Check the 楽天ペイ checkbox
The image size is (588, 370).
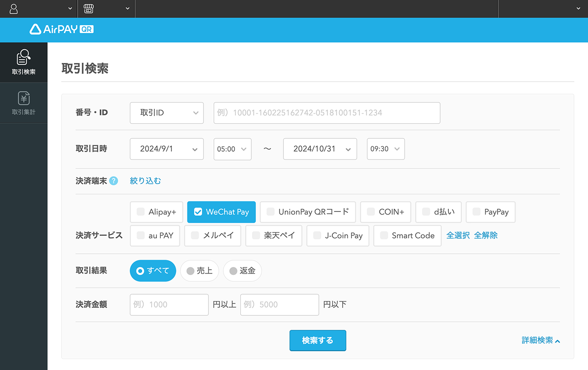tap(256, 235)
